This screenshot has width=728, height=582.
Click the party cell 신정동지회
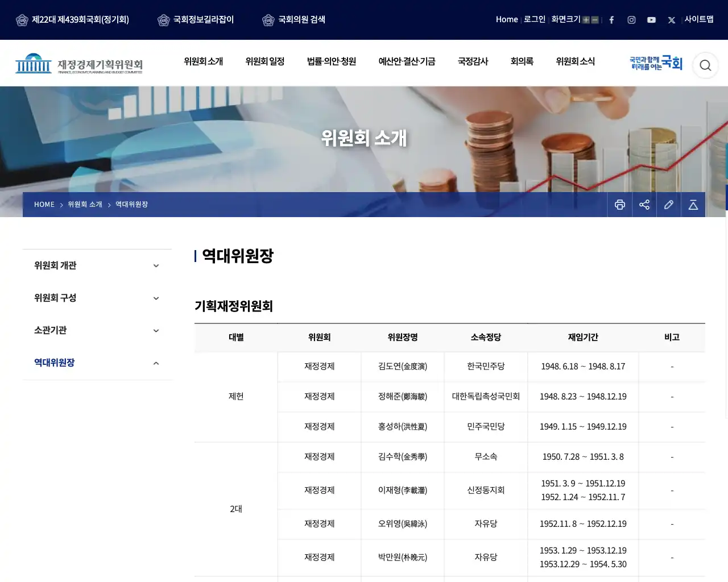pyautogui.click(x=486, y=490)
